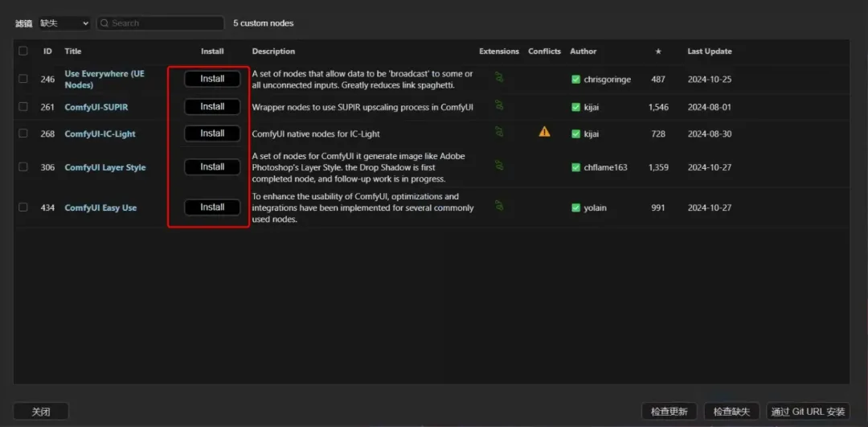868x427 pixels.
Task: Install ComfyUI Easy Use
Action: [x=212, y=207]
